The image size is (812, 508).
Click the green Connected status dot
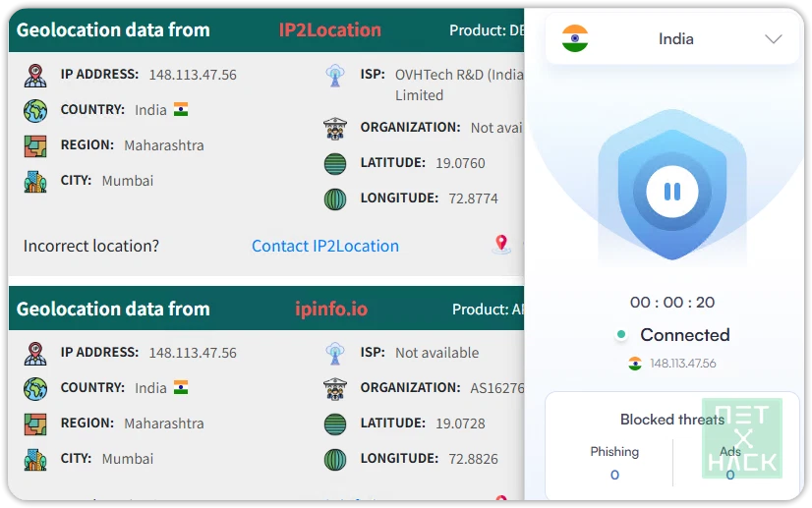(621, 334)
